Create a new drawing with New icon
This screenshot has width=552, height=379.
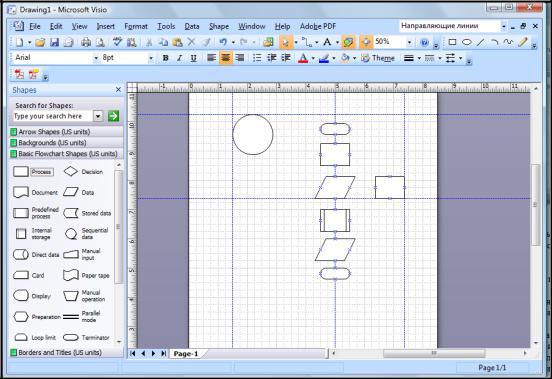point(19,43)
